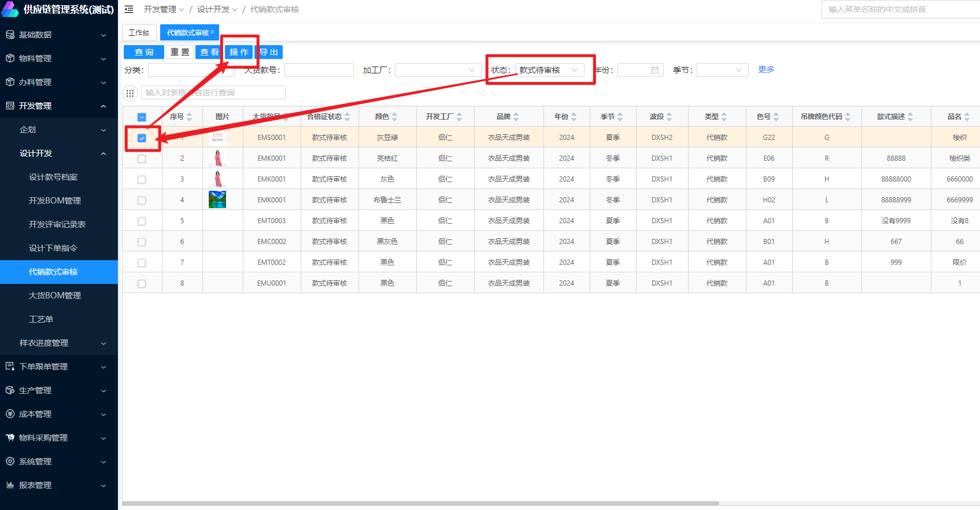This screenshot has width=980, height=510.
Task: Open 大货BOM管理 in the sidebar
Action: click(x=55, y=295)
